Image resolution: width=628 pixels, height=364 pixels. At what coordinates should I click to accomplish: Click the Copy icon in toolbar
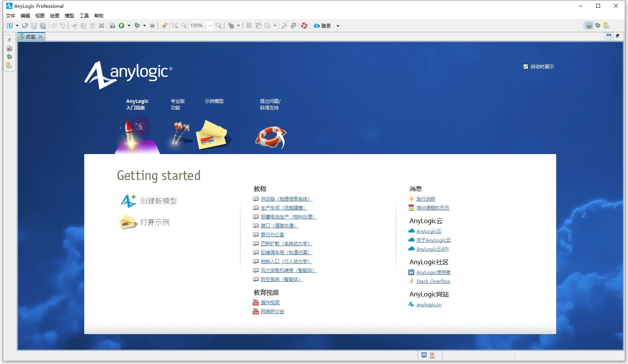point(83,26)
